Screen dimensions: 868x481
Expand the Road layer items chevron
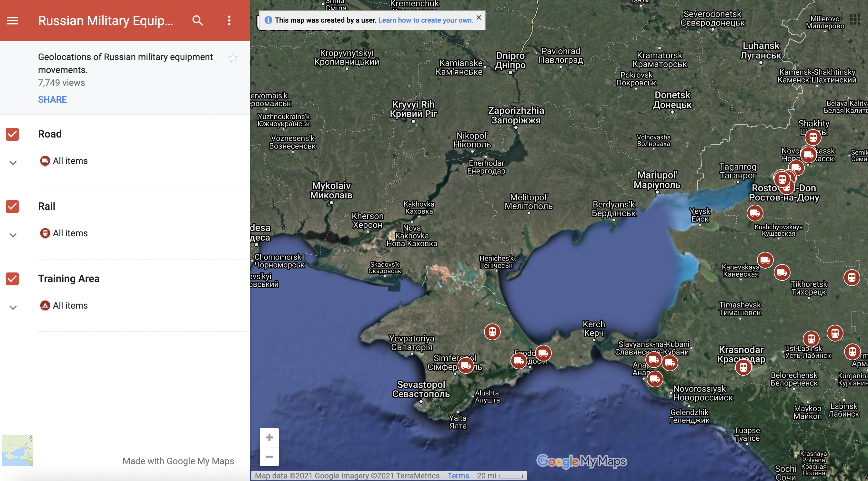13,163
